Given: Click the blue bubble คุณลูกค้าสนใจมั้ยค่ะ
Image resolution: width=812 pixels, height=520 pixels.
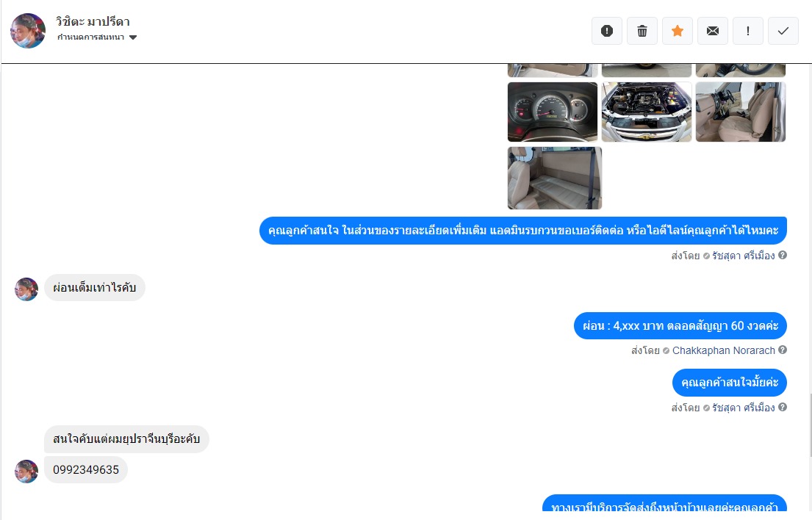Looking at the screenshot, I should click(729, 383).
